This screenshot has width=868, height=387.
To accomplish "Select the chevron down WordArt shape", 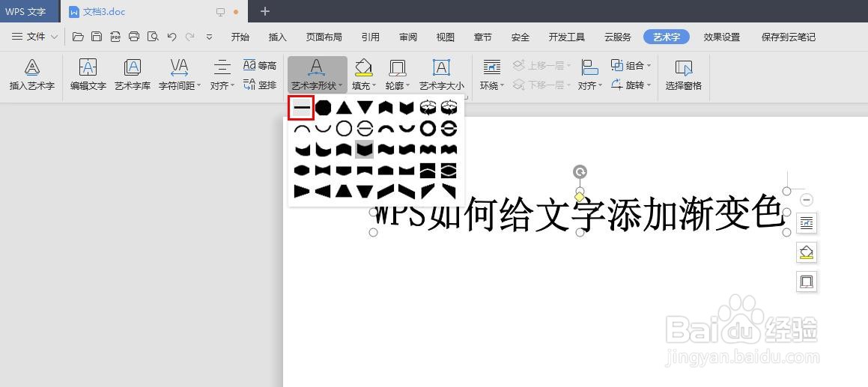I will coord(407,107).
